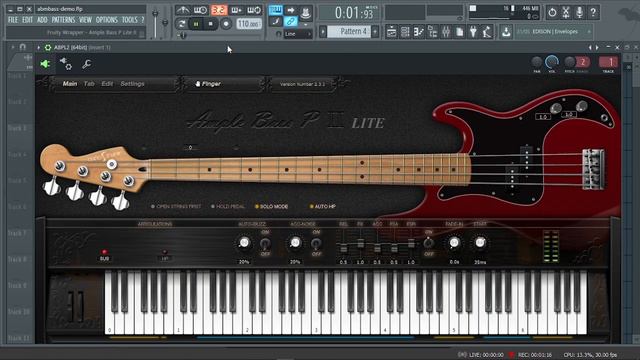640x360 pixels.
Task: Click the tempo 110 field
Action: tap(249, 24)
